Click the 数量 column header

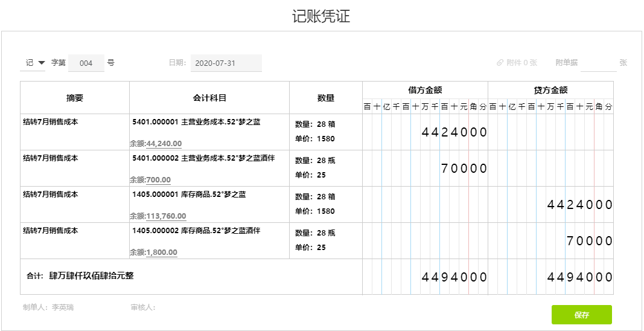point(326,98)
